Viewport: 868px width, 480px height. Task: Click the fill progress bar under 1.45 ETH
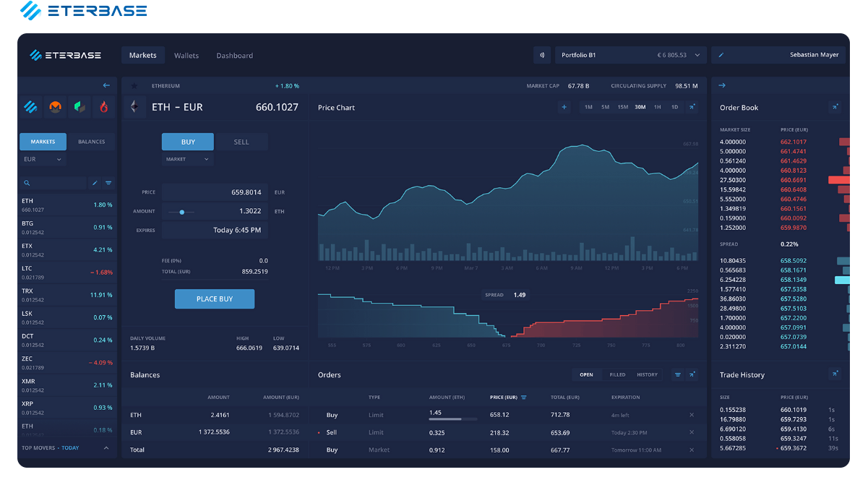point(453,419)
